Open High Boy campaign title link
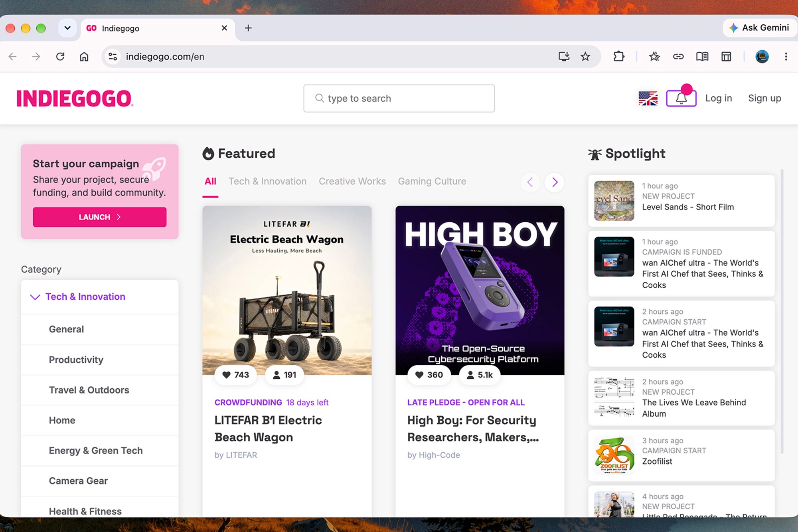 (x=473, y=429)
